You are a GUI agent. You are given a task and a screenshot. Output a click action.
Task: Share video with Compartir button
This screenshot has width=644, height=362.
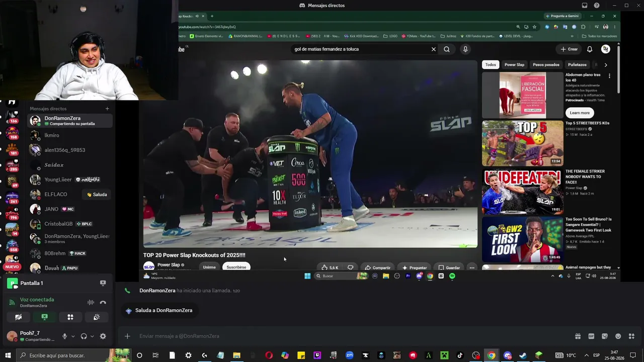(378, 267)
